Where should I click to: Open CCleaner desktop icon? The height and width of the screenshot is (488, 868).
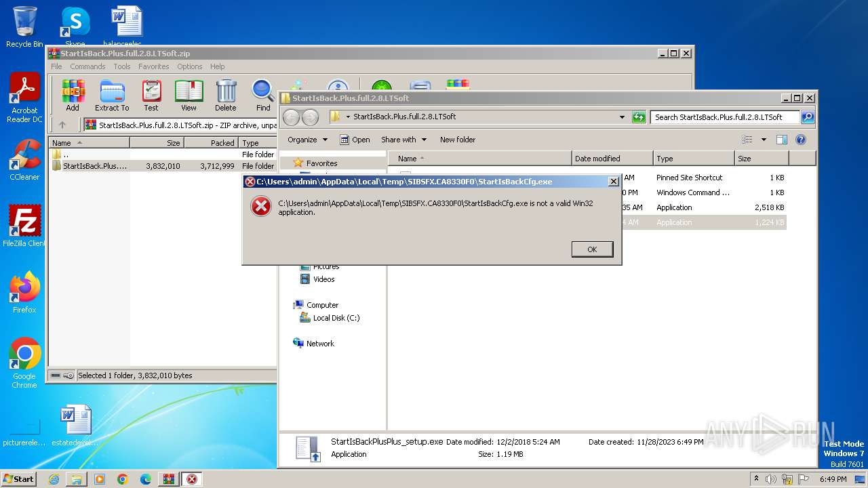point(24,160)
